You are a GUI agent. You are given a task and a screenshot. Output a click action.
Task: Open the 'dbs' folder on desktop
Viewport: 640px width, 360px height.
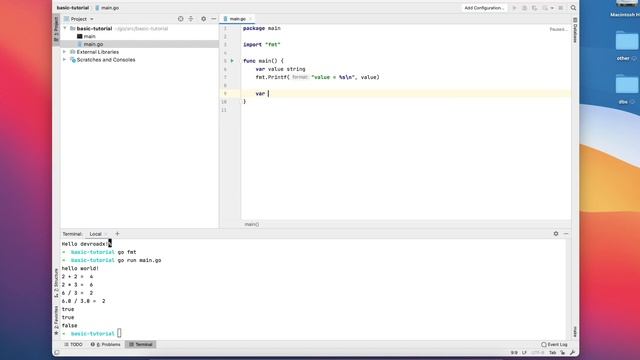pos(626,85)
